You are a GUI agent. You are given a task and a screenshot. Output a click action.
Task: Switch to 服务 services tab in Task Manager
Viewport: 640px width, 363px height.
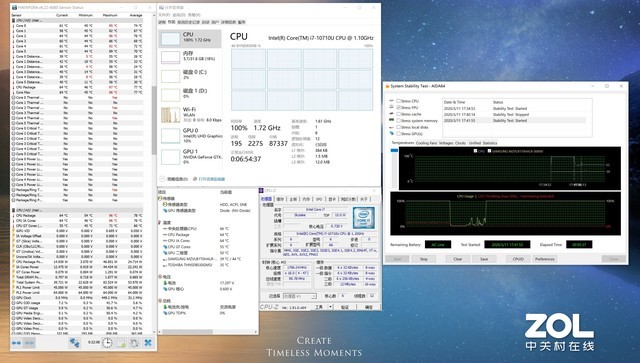tap(242, 22)
